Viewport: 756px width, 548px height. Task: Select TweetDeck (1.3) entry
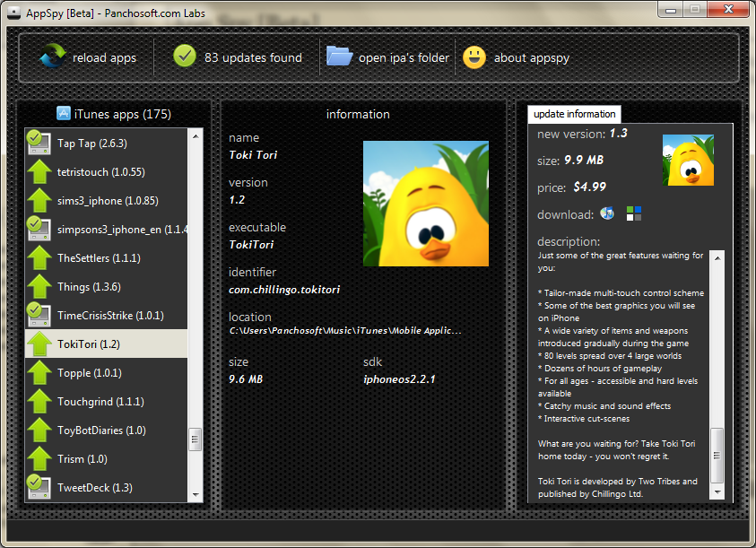pos(107,487)
